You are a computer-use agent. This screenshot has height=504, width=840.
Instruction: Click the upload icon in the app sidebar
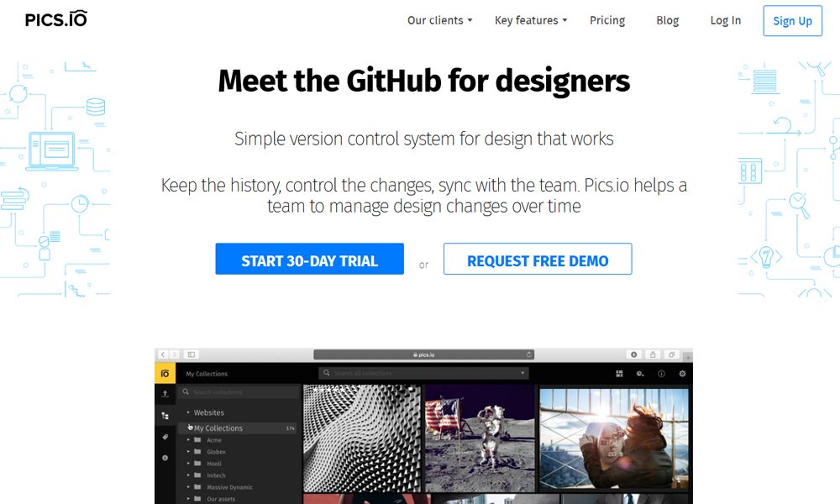click(x=165, y=394)
